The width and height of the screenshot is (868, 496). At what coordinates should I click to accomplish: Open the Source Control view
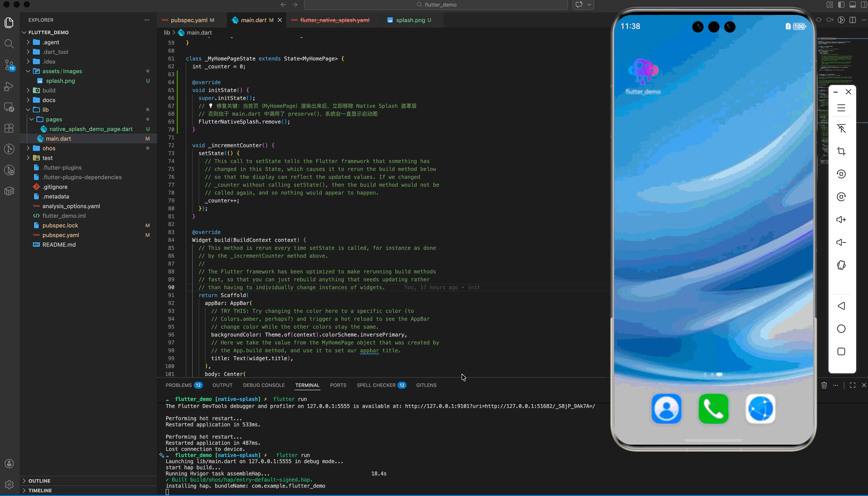pyautogui.click(x=9, y=65)
